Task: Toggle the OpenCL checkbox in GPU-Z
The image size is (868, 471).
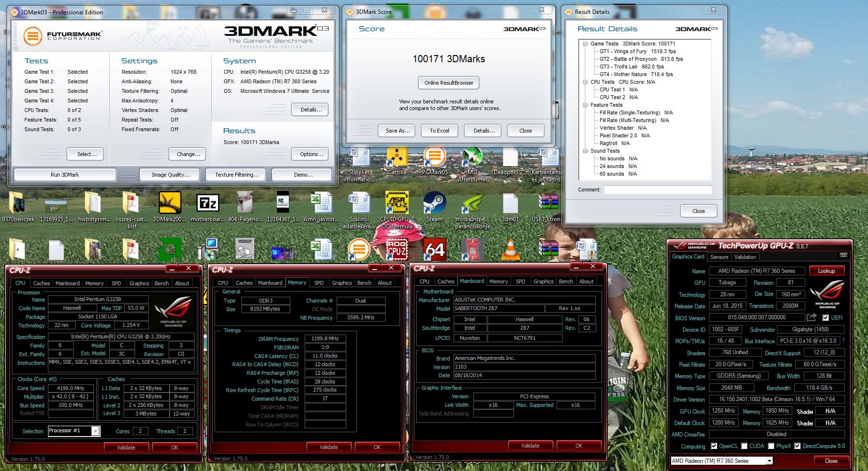Action: [x=714, y=446]
